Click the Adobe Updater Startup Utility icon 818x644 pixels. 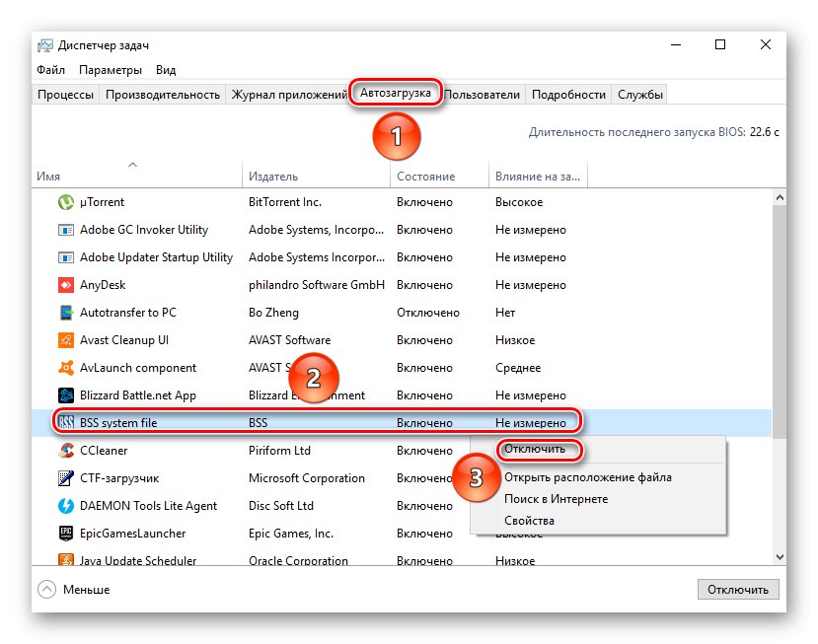[x=66, y=257]
